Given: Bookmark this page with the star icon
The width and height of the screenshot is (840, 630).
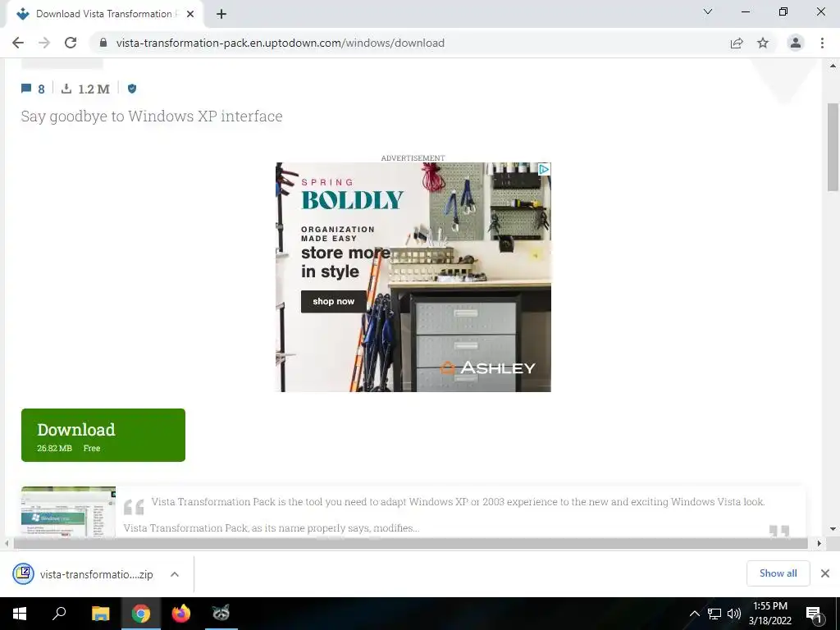Looking at the screenshot, I should [763, 43].
